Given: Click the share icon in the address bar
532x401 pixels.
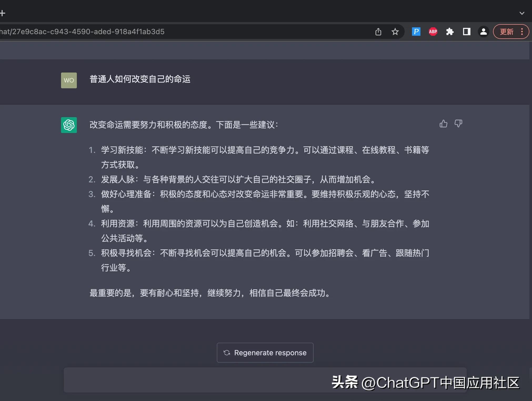Looking at the screenshot, I should click(378, 32).
